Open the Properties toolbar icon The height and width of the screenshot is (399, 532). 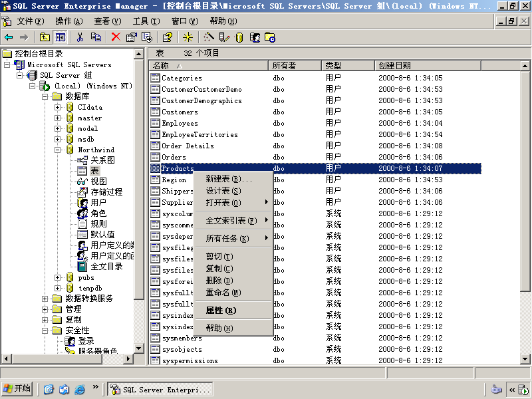tap(131, 37)
